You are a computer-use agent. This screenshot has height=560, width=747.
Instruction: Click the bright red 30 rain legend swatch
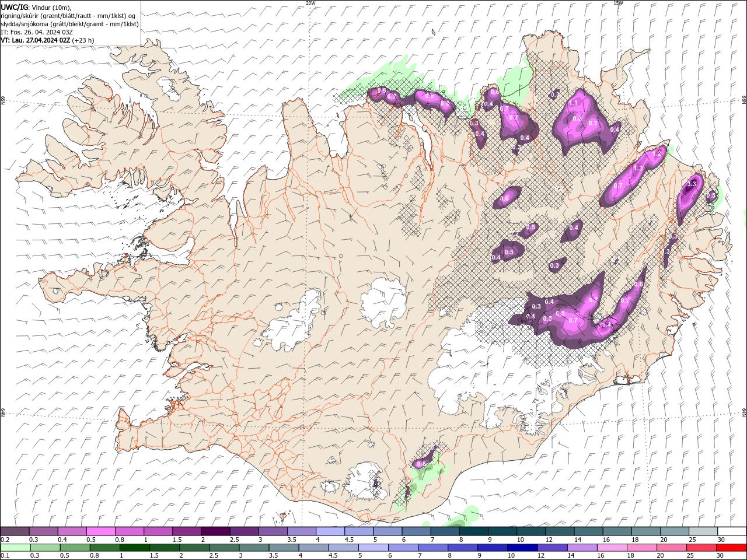pyautogui.click(x=731, y=548)
